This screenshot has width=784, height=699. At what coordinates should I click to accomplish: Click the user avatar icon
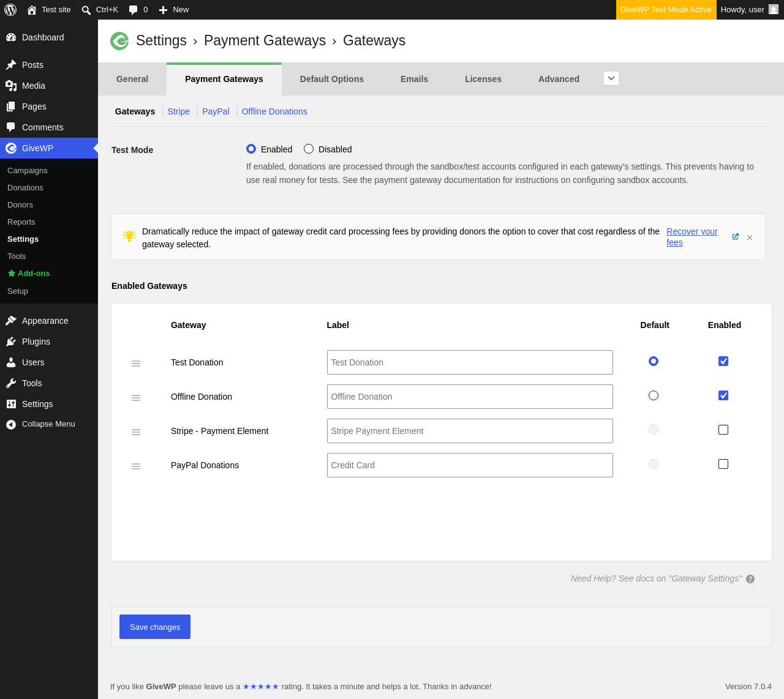coord(774,10)
